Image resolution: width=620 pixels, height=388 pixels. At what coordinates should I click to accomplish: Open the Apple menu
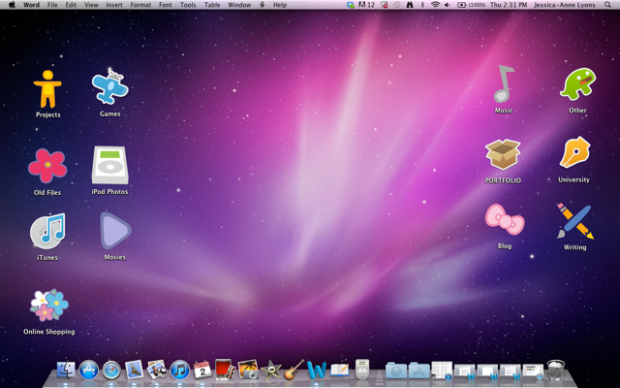12,5
